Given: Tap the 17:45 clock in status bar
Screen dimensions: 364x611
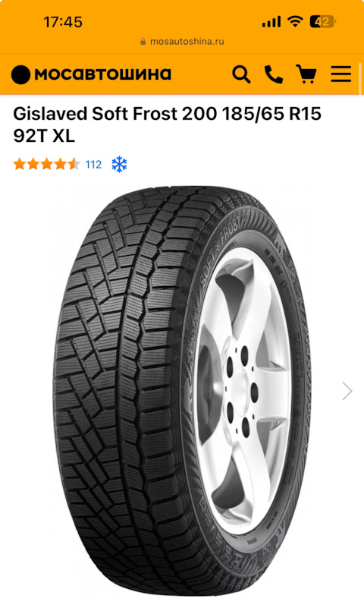Looking at the screenshot, I should 63,22.
